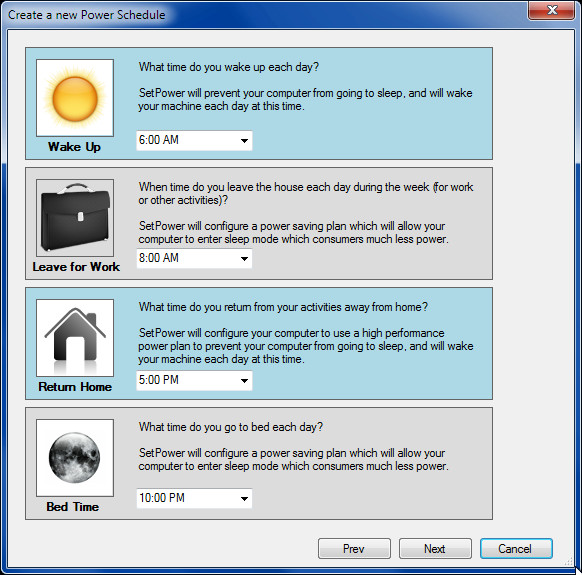Click the window title Create a new Power Schedule
Image resolution: width=582 pixels, height=575 pixels.
[x=86, y=15]
